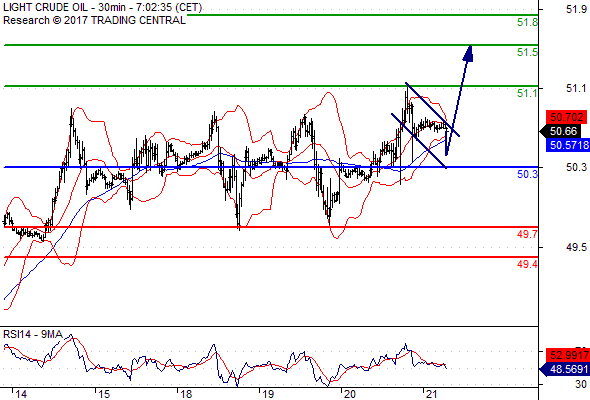Viewport: 590px width, 400px height.
Task: Click the Research 2017 TRADING CENTRAL text
Action: click(x=94, y=20)
